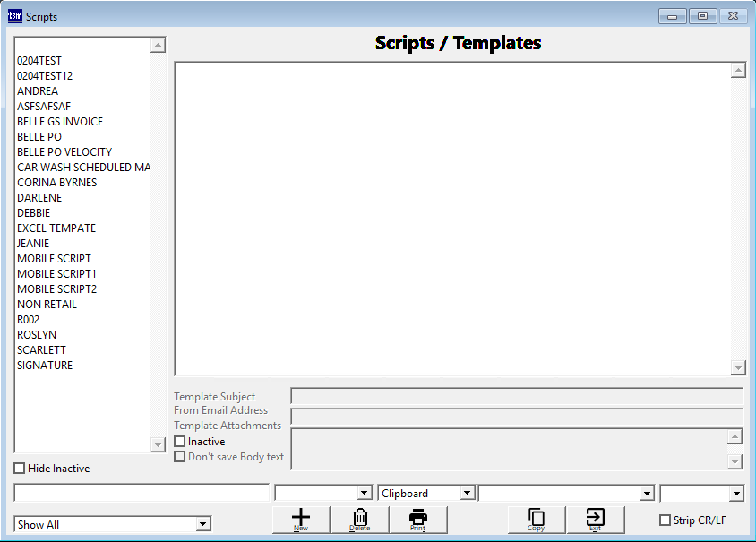Toggle the Inactive checkbox
The height and width of the screenshot is (542, 756).
[x=180, y=442]
